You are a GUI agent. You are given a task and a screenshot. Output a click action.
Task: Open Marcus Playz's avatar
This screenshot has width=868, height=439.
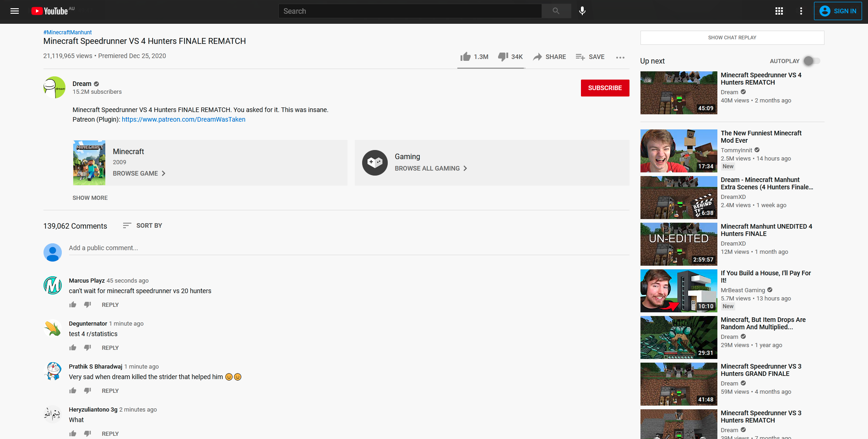(53, 285)
